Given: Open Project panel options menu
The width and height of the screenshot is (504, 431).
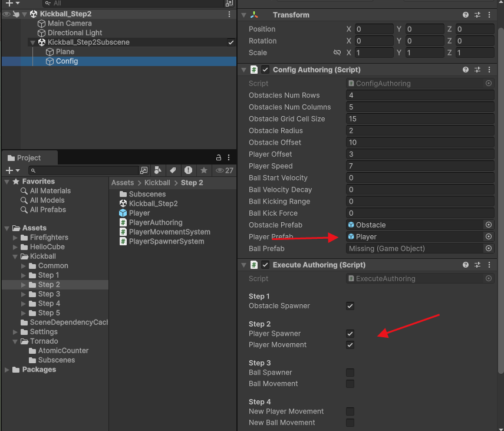Looking at the screenshot, I should point(229,157).
